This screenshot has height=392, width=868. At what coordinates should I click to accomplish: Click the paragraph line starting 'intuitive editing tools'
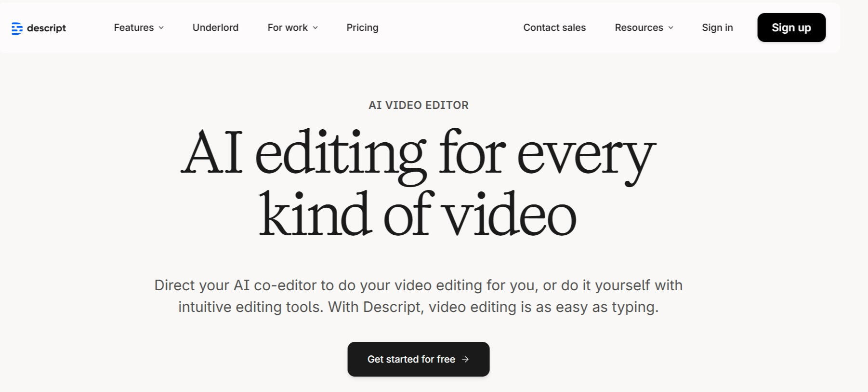tap(418, 307)
